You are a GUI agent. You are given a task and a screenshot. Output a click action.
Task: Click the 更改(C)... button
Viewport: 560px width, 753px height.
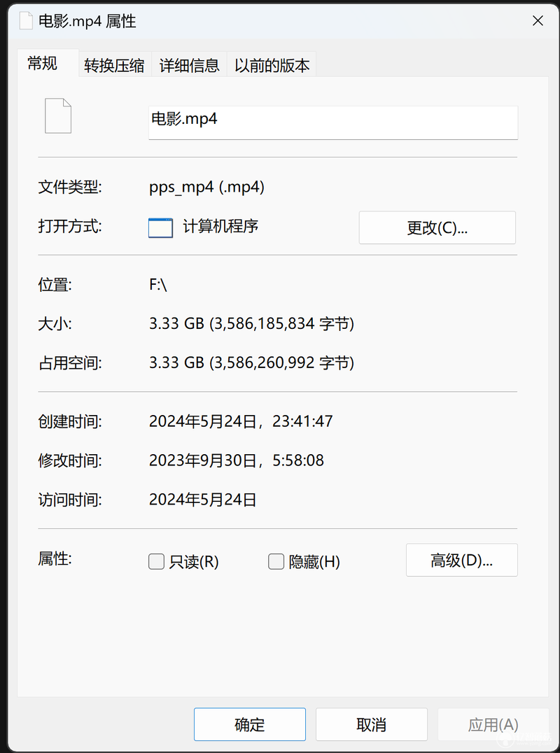(437, 227)
